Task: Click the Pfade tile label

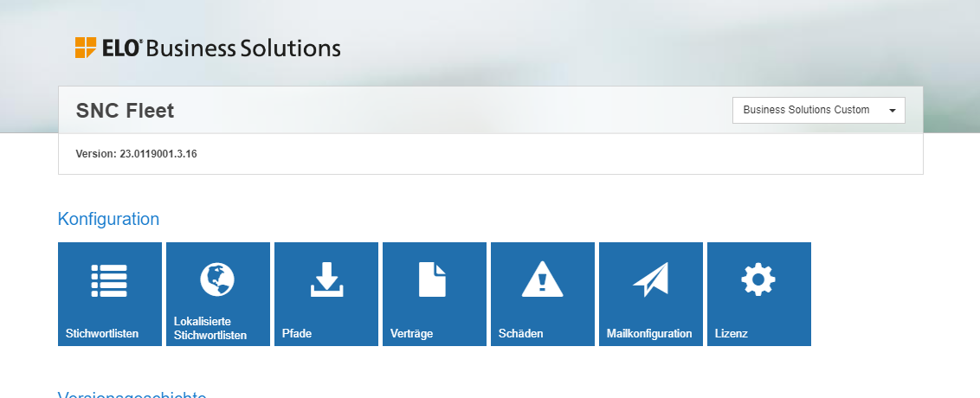Action: tap(297, 333)
